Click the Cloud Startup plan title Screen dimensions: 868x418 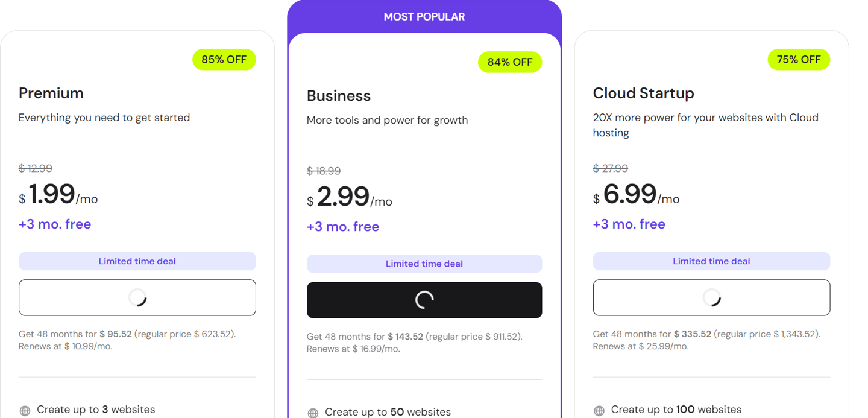click(x=643, y=93)
